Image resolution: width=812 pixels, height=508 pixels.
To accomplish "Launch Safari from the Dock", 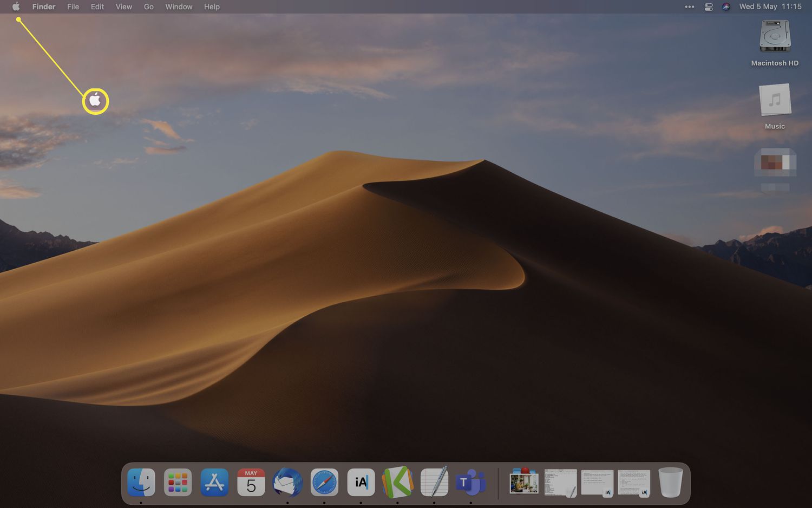I will pyautogui.click(x=324, y=482).
